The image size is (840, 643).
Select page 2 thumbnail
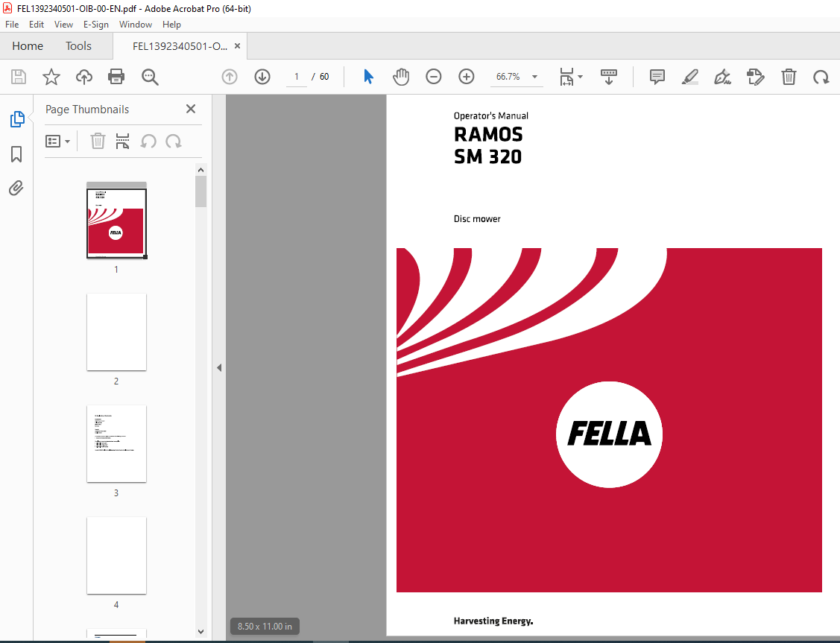(116, 332)
